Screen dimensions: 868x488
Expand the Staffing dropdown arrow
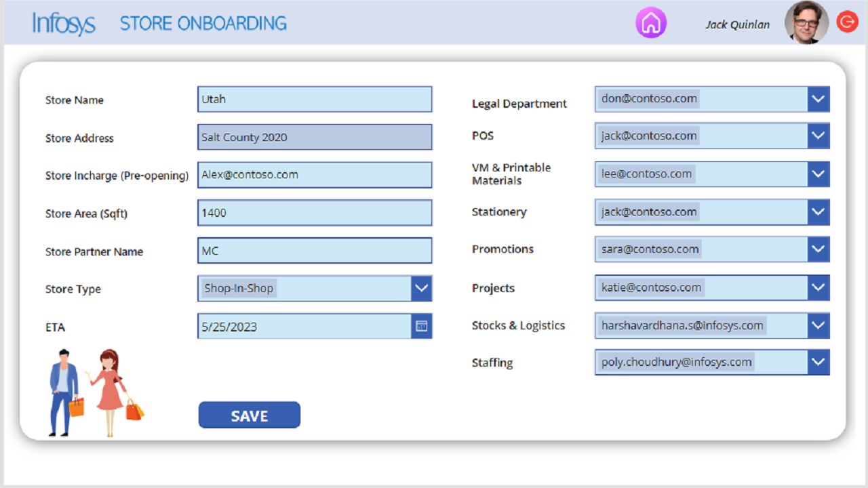818,362
